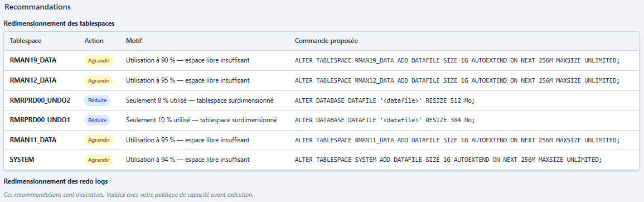Click the Tablespace column header
Screen dimensions: 644x202
(x=26, y=41)
